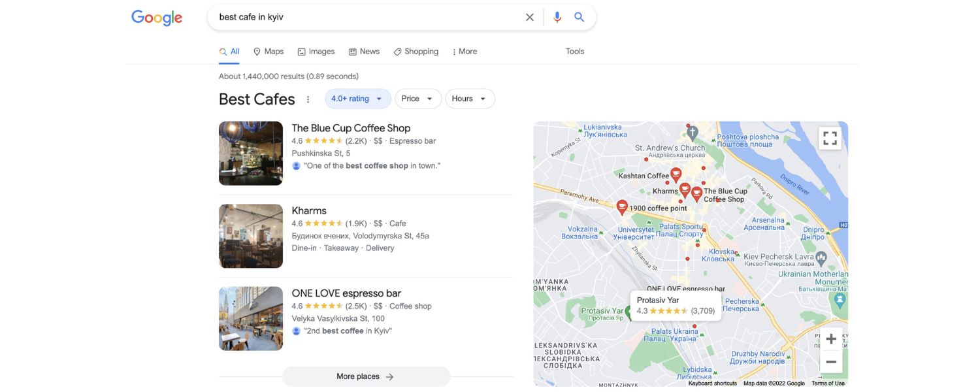Zoom in on map using plus button
Image resolution: width=980 pixels, height=392 pixels.
[x=831, y=339]
